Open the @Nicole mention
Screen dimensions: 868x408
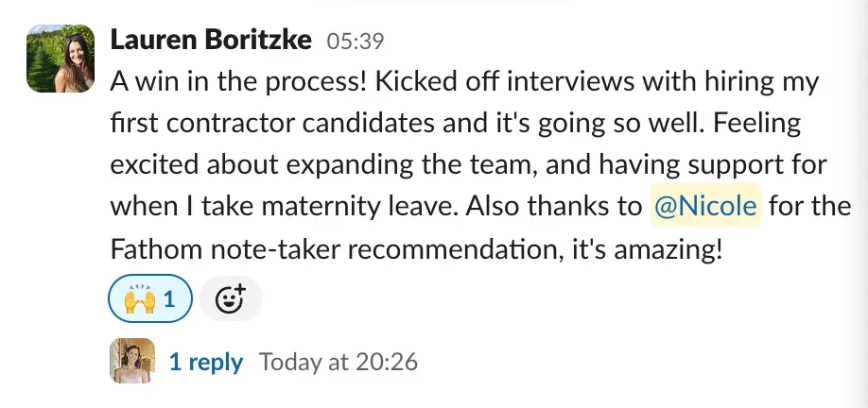704,206
